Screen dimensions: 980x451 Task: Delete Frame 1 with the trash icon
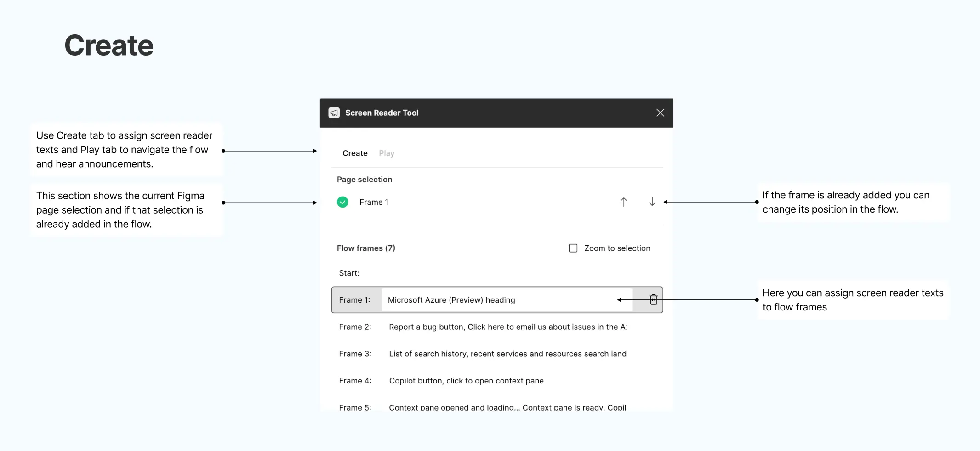tap(653, 299)
